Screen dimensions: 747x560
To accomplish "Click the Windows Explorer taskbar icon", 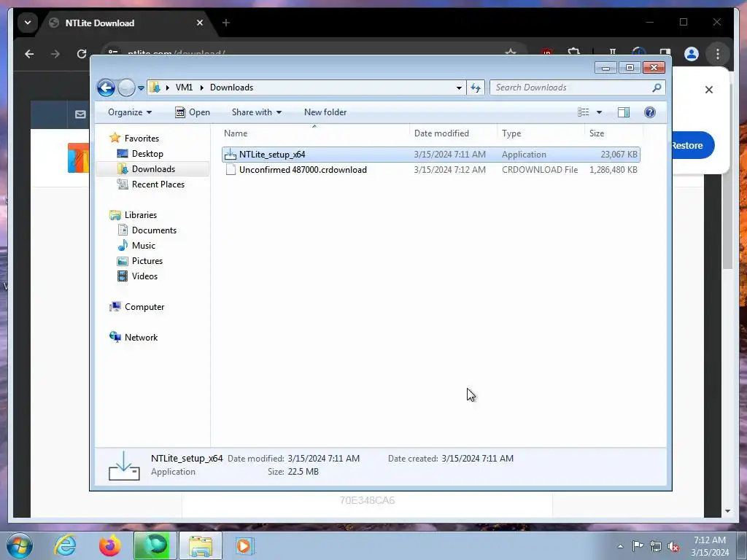I will [200, 545].
